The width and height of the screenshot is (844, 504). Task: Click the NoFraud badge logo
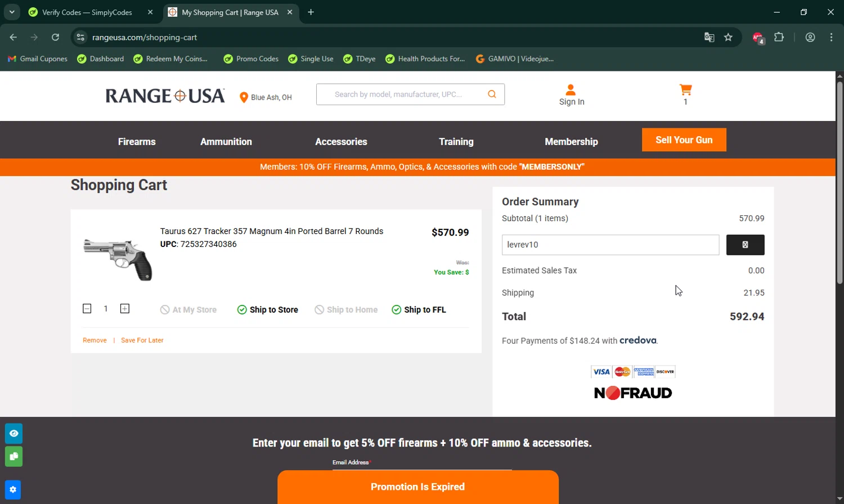click(633, 393)
